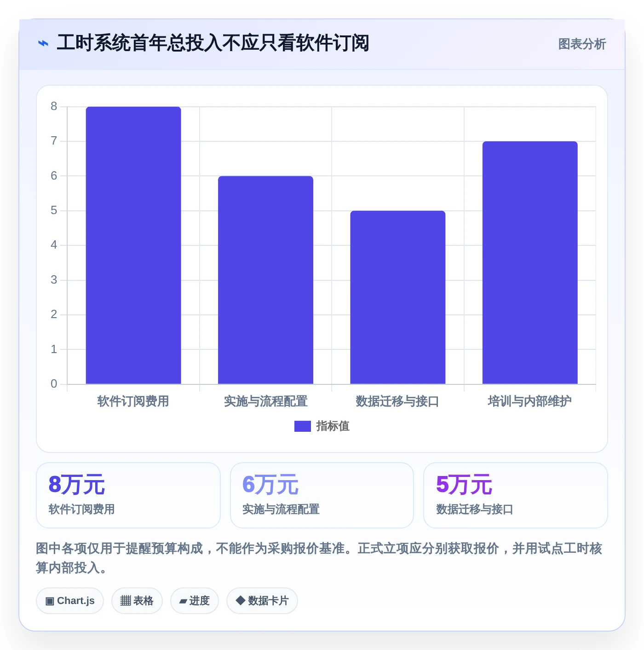Click the 数据迁移与接口 x-axis label
This screenshot has height=650, width=644.
398,401
